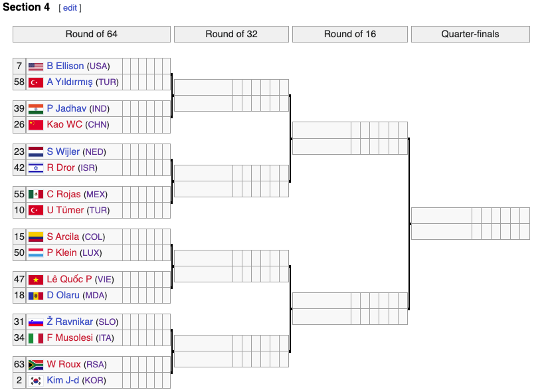Click the ISR country code link
544x392 pixels.
click(x=88, y=168)
